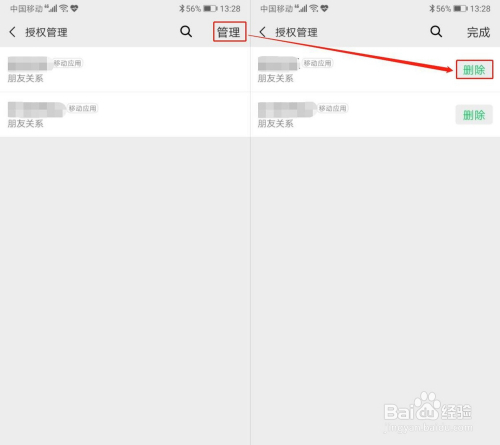Tap the Bluetooth icon in left status bar
The image size is (500, 445).
pyautogui.click(x=182, y=9)
